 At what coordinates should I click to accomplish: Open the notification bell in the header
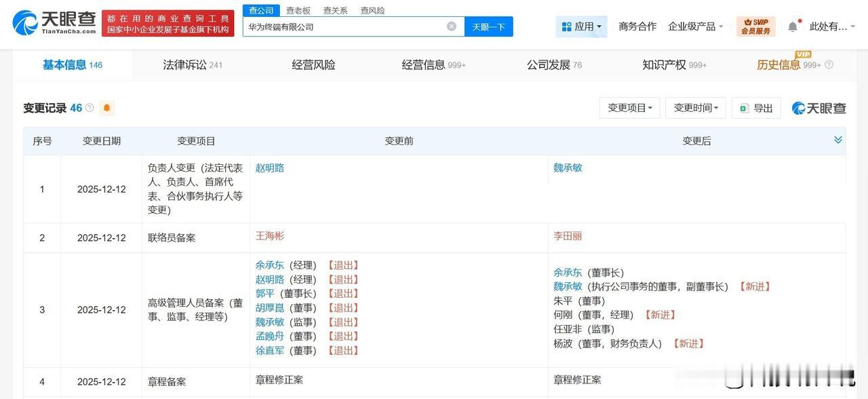pos(793,26)
